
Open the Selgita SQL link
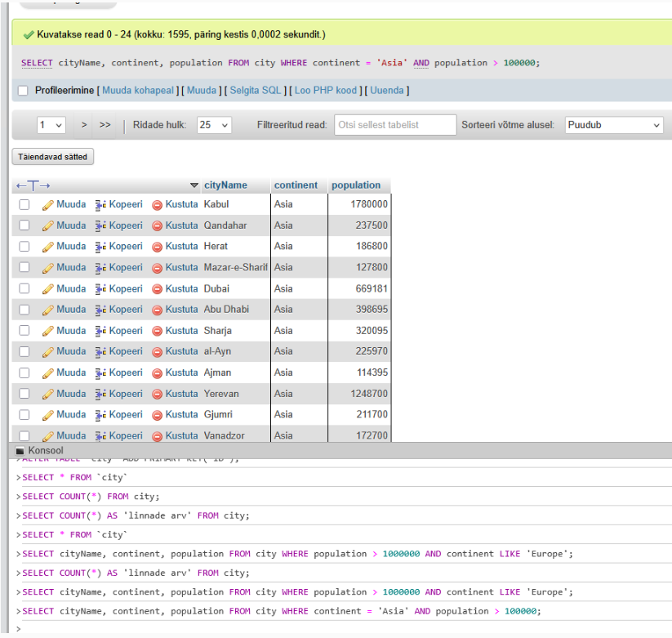click(256, 91)
